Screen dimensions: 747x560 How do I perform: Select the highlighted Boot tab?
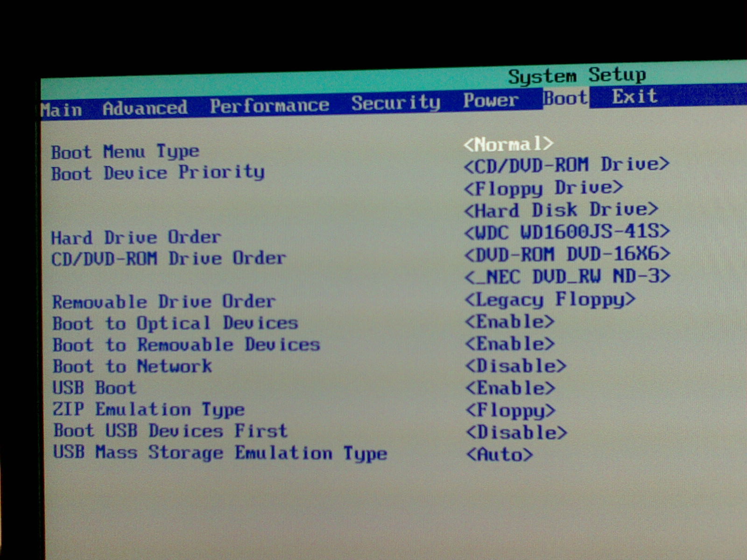tap(566, 98)
